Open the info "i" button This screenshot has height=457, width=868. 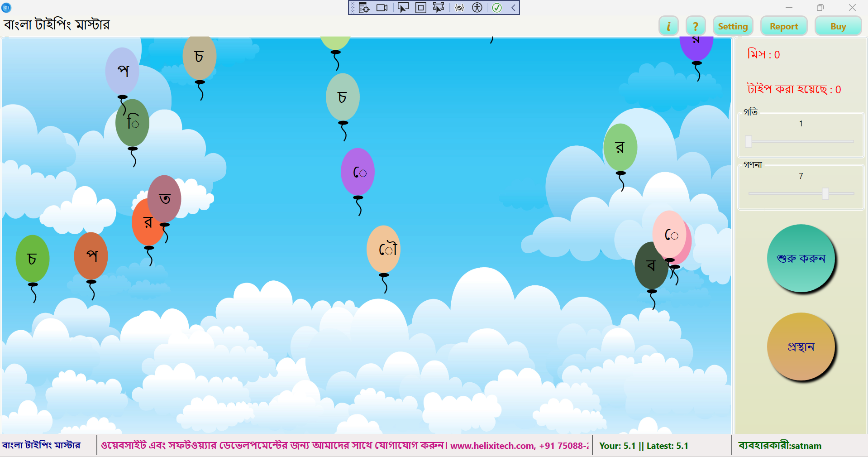coord(668,26)
